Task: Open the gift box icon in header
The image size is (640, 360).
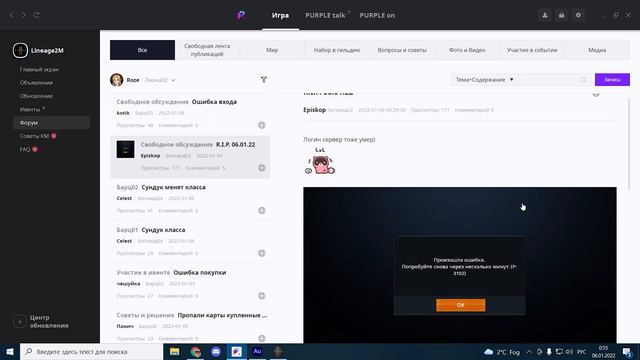Action: tap(562, 15)
